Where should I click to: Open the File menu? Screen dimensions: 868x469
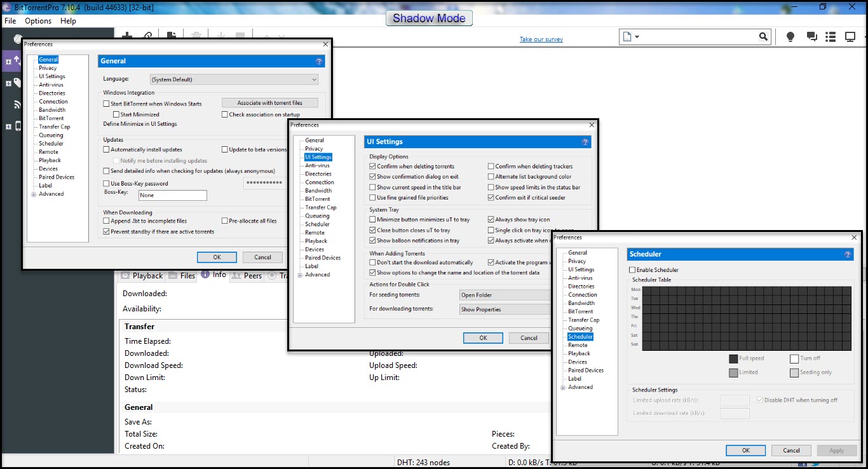[x=10, y=21]
